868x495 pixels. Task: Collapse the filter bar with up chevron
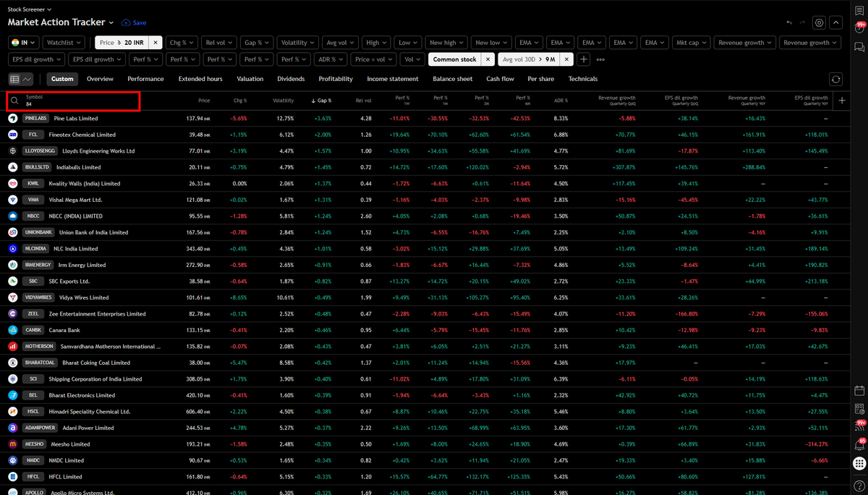(x=835, y=22)
